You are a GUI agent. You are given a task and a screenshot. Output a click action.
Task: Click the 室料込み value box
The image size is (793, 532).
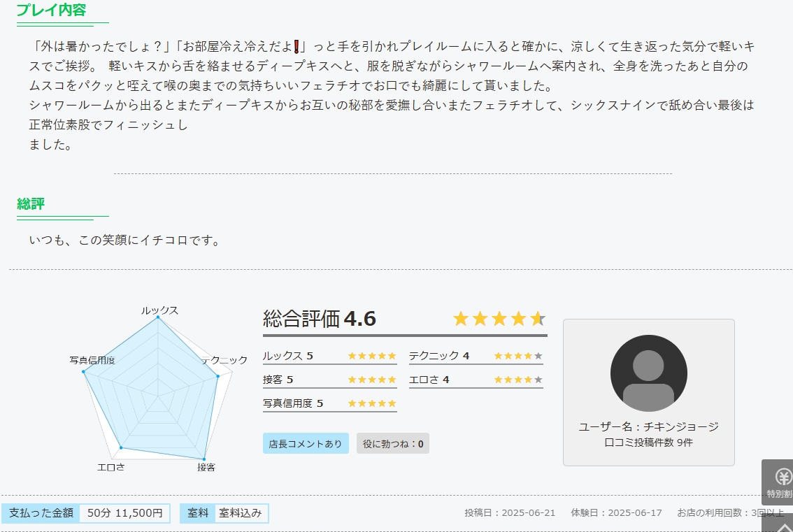tap(241, 513)
